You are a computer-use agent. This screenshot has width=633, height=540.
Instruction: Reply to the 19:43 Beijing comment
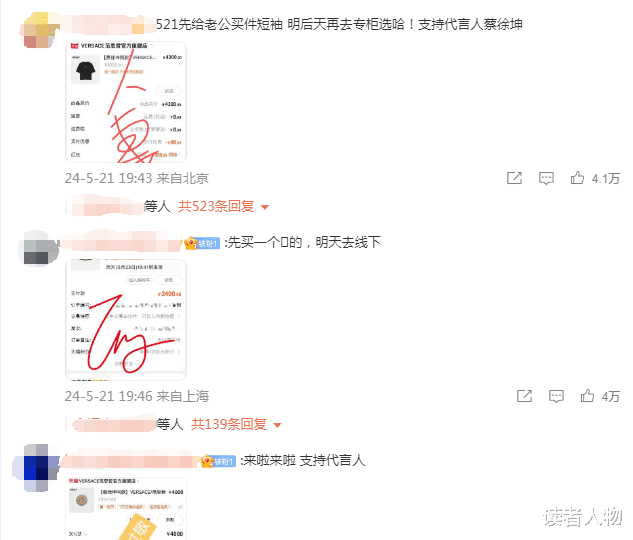546,178
